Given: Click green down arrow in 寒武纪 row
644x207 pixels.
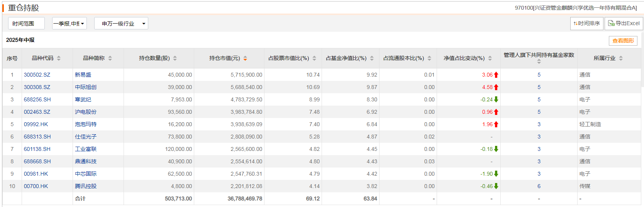Looking at the screenshot, I should [496, 99].
